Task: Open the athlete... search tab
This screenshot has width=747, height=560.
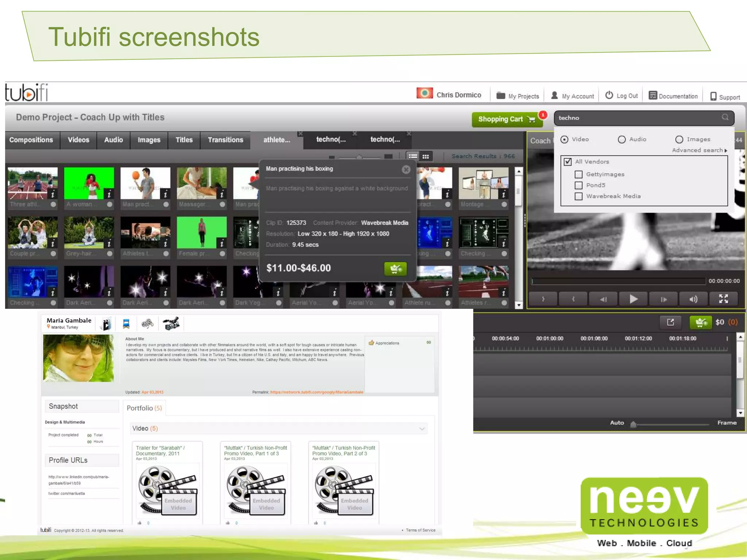Action: click(277, 140)
